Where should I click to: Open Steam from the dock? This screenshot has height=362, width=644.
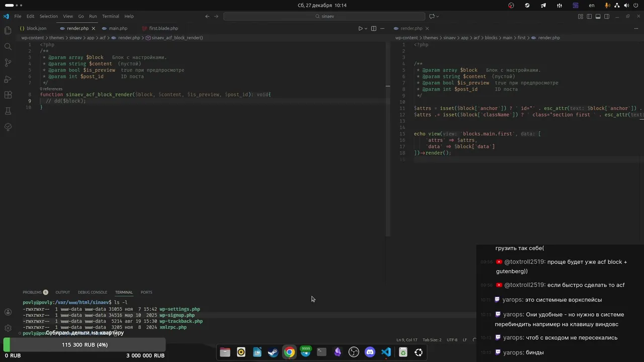pos(273,352)
